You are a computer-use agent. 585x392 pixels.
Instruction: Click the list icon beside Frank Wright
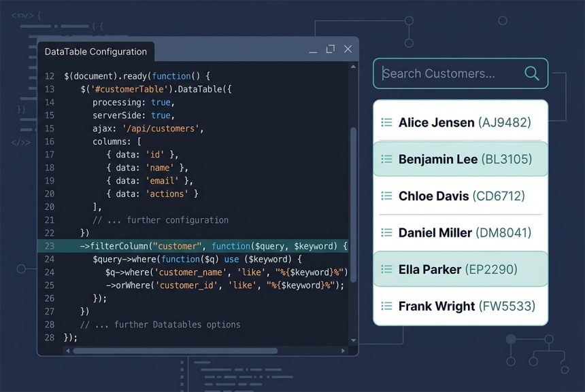pos(386,306)
